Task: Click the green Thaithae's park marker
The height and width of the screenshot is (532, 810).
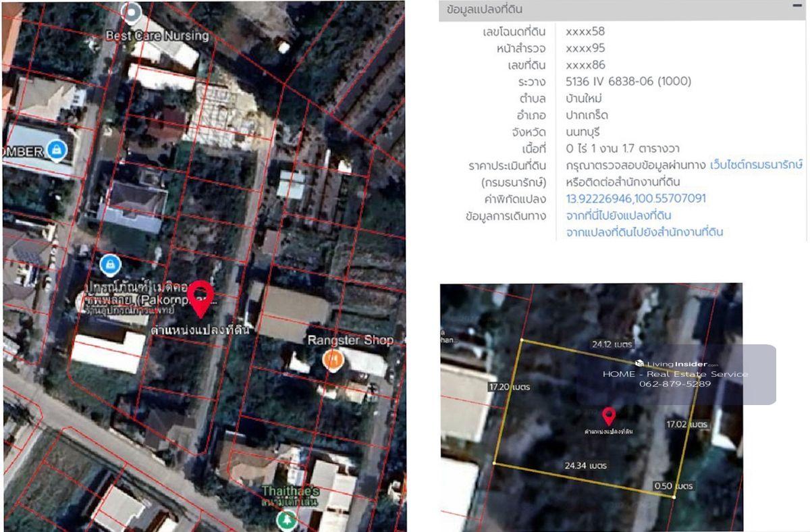Action: [x=287, y=520]
